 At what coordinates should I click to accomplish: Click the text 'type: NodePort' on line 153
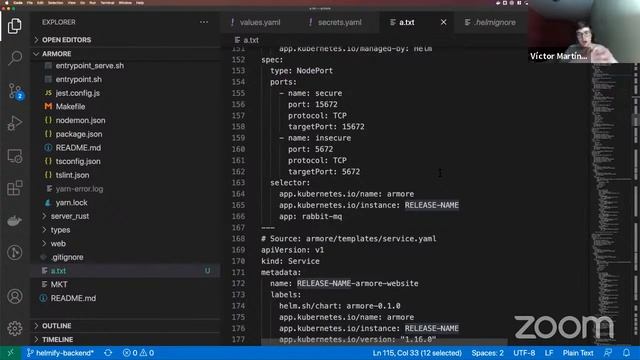301,71
